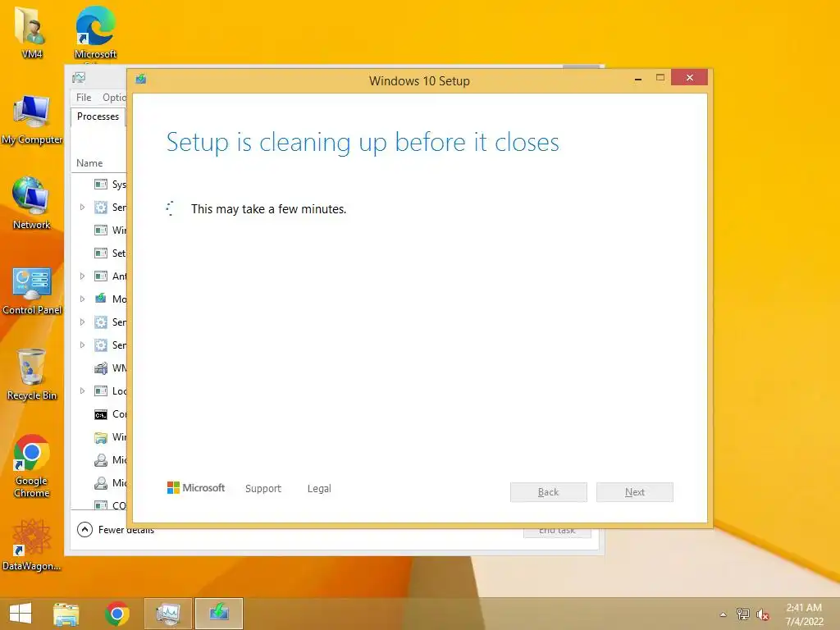Open the Support link in Setup
The width and height of the screenshot is (840, 630).
263,489
